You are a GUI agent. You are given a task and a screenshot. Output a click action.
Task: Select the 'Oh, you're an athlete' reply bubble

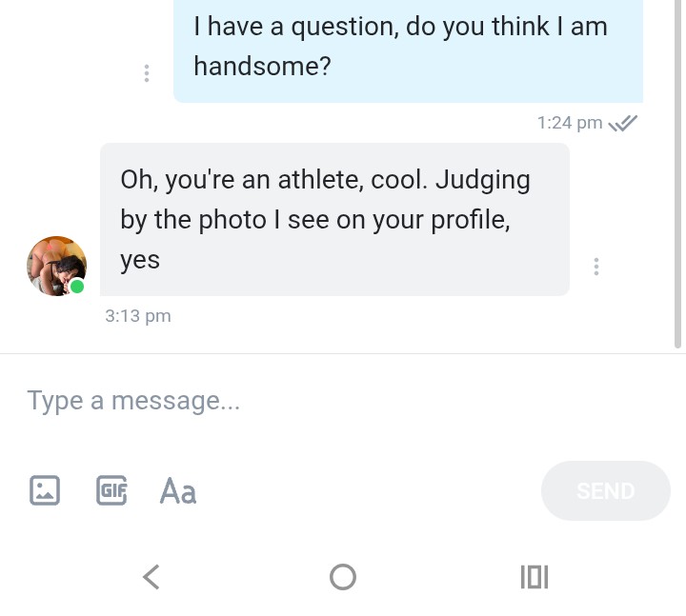tap(334, 219)
